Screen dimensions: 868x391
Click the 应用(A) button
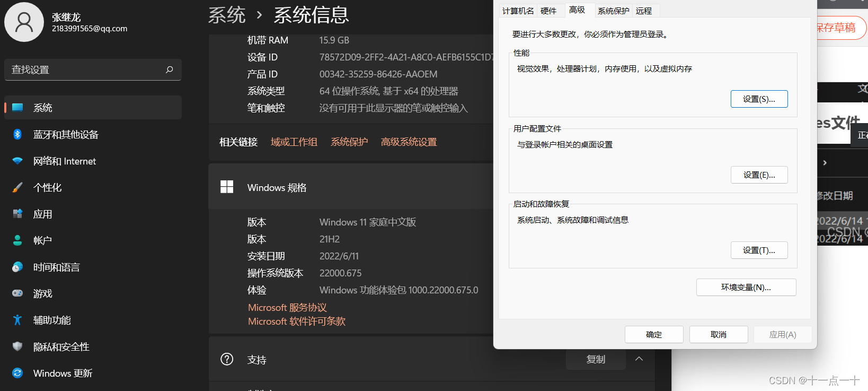coord(783,335)
